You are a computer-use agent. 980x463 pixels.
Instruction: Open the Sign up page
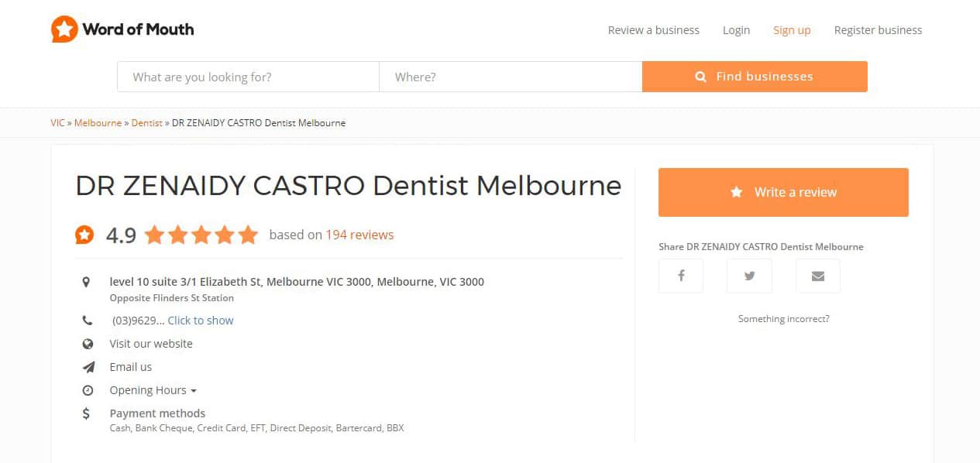tap(792, 30)
